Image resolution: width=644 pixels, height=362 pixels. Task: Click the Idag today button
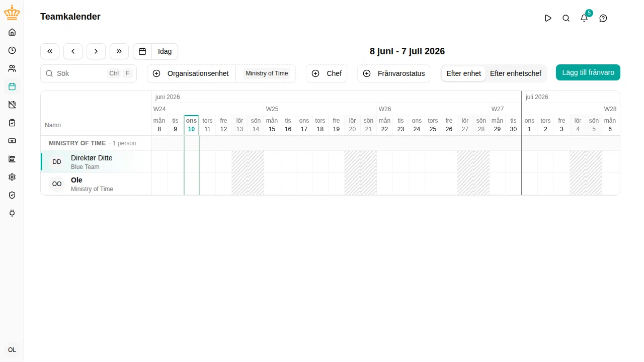tap(165, 51)
